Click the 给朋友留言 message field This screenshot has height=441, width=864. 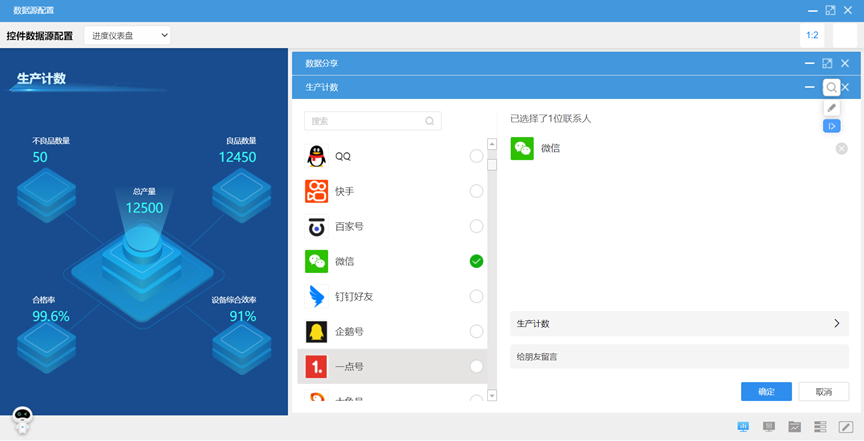point(679,356)
